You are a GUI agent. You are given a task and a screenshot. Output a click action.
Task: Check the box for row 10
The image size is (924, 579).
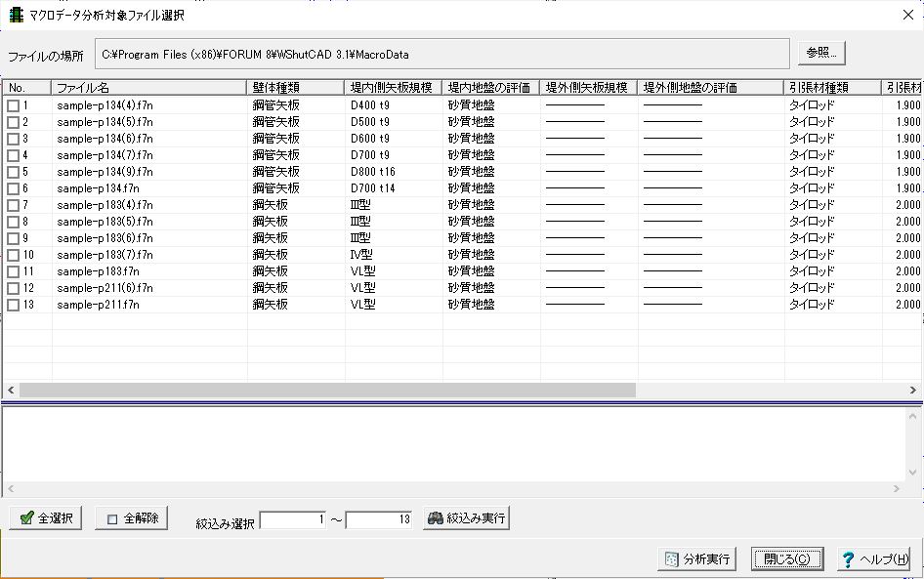(13, 255)
